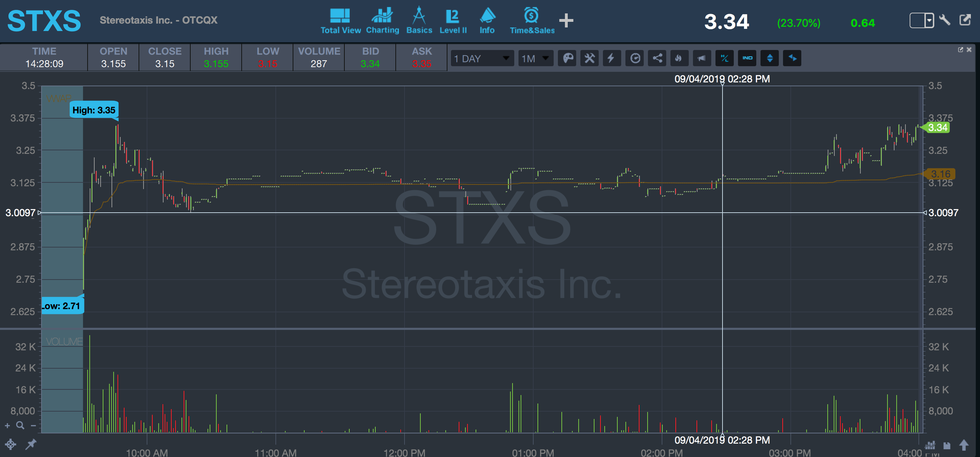
Task: Click the pushpin icon below the chart
Action: pos(31,444)
